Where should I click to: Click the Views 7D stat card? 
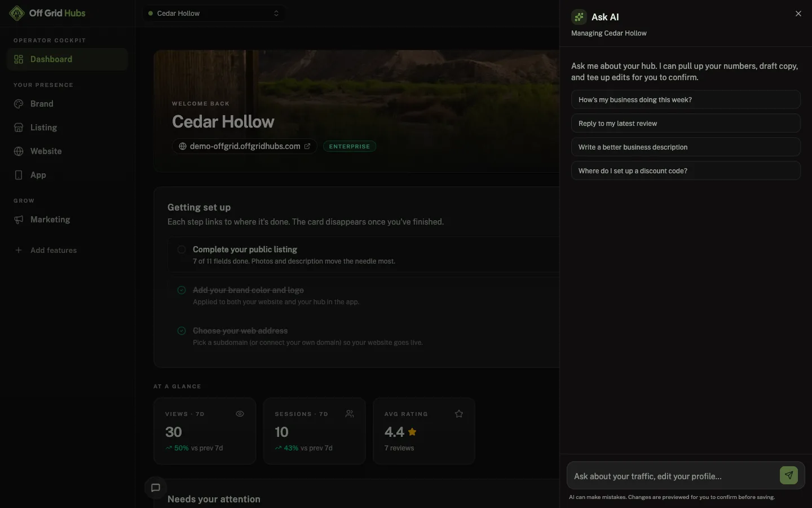pyautogui.click(x=205, y=431)
